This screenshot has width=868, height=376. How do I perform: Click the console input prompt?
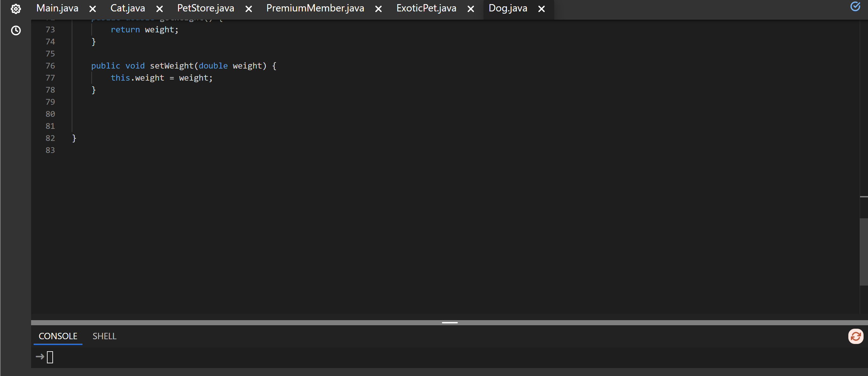50,357
